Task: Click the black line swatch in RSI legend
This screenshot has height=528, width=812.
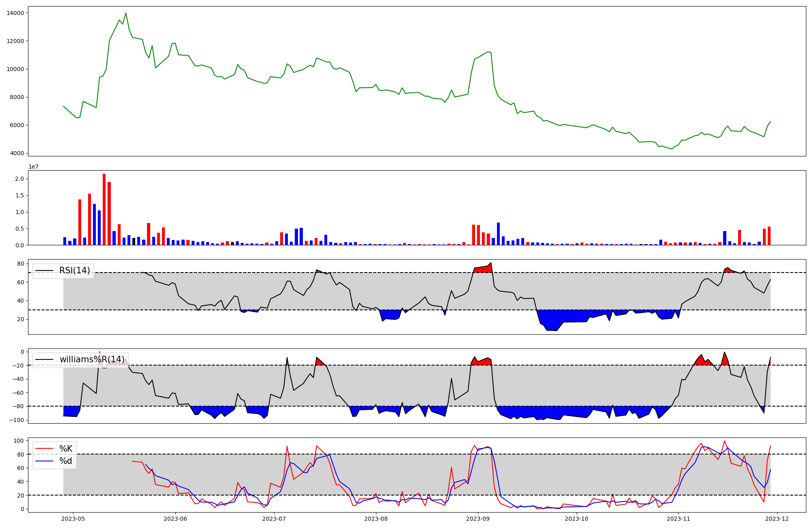Action: (x=44, y=270)
